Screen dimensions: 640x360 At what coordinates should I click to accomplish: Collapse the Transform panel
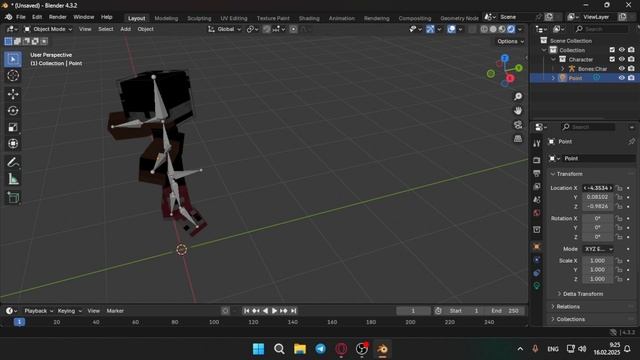[x=569, y=174]
